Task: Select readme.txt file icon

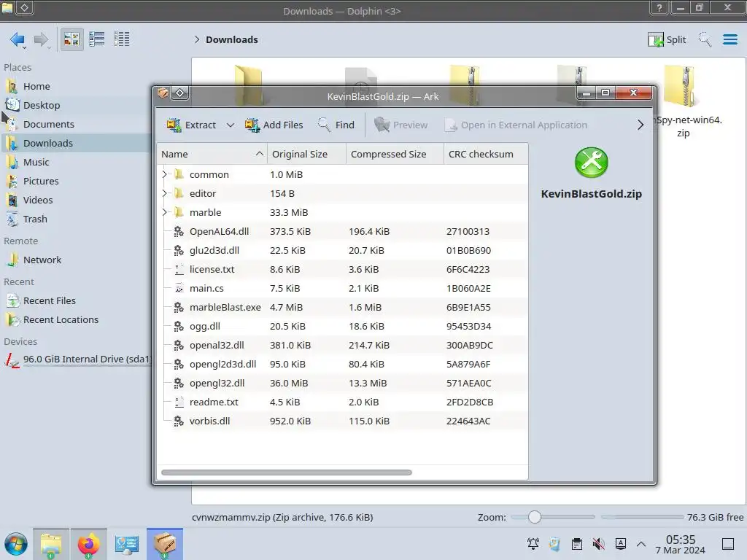Action: pos(179,402)
